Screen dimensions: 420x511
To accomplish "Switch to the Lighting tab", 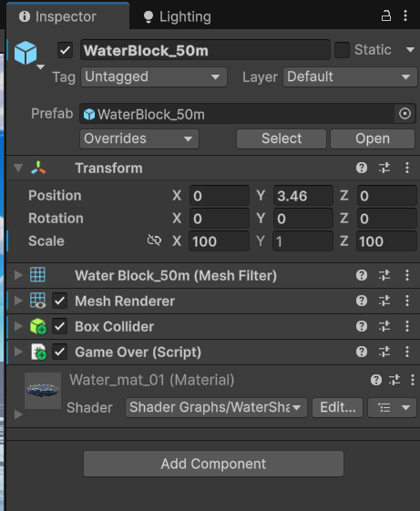I will coord(178,16).
